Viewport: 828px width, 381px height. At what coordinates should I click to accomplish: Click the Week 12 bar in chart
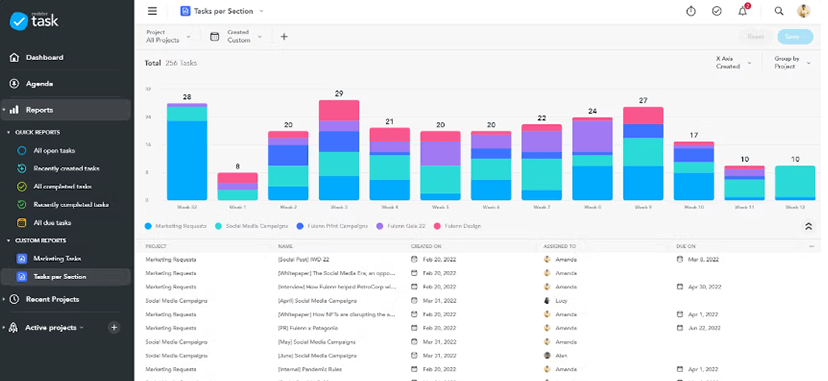795,183
